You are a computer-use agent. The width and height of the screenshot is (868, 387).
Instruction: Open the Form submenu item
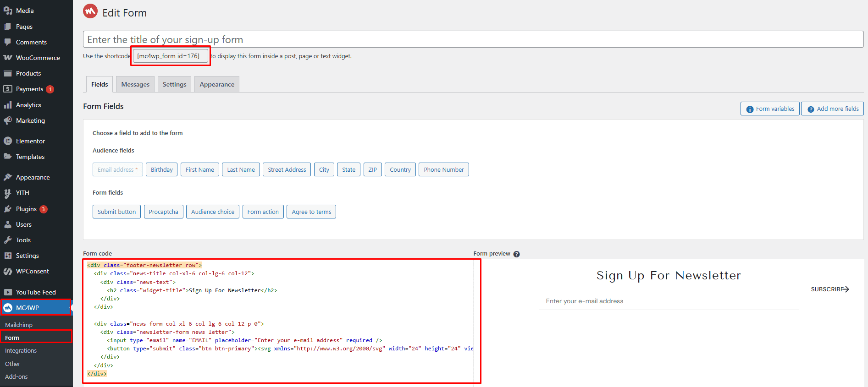12,338
